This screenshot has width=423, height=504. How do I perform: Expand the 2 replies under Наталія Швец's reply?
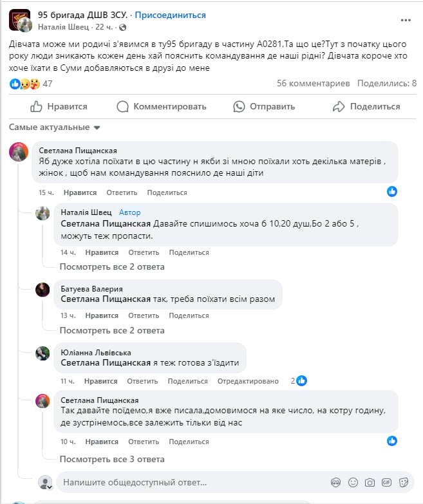(112, 266)
